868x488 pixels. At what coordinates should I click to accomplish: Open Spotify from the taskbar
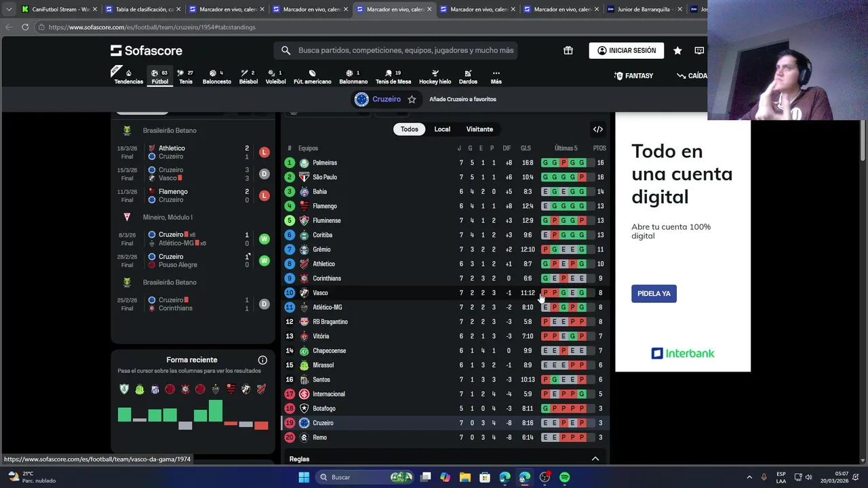click(565, 477)
